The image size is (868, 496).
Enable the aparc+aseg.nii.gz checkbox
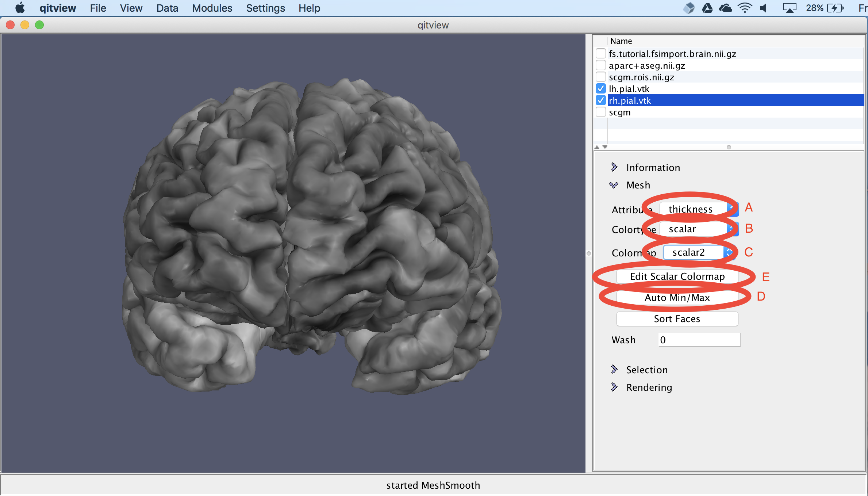click(x=601, y=65)
